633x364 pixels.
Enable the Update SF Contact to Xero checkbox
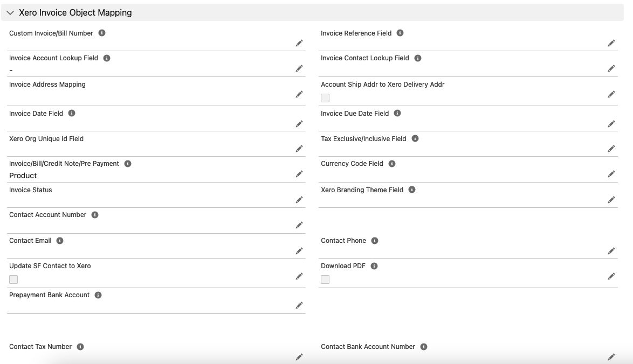tap(13, 279)
